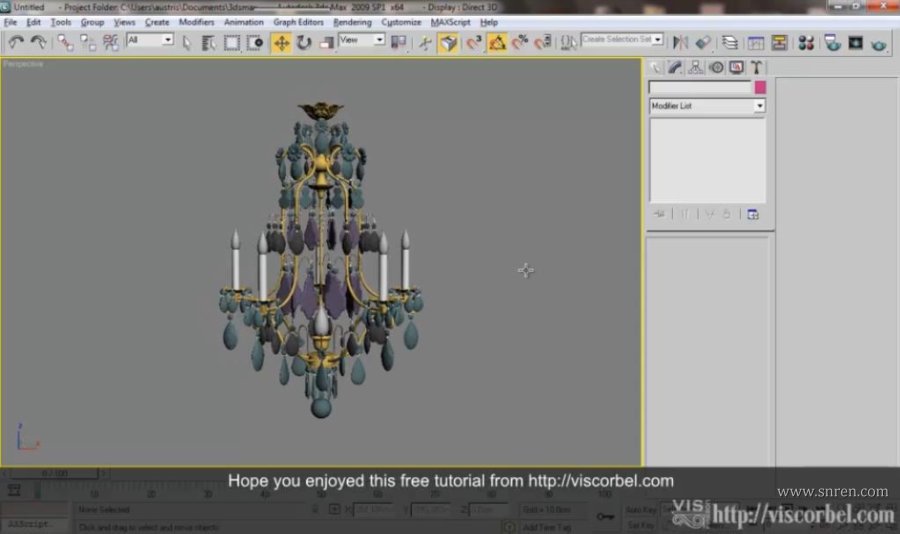Open the Curve Editor

[756, 42]
